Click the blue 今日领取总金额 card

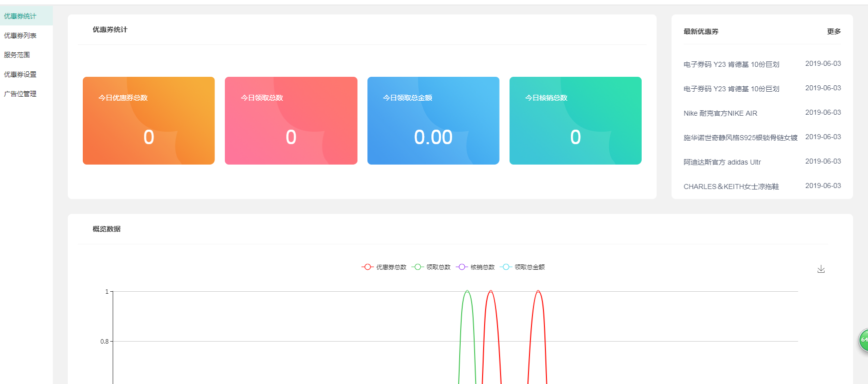click(433, 121)
